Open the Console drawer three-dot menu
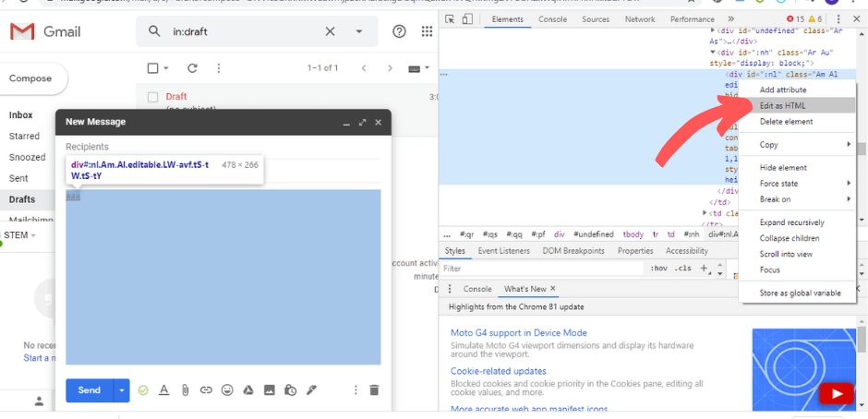 point(450,289)
